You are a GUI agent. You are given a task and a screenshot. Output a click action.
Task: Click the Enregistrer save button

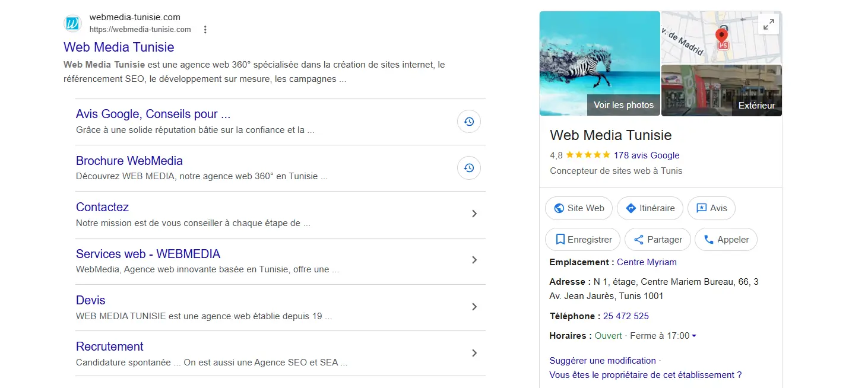[x=582, y=240]
